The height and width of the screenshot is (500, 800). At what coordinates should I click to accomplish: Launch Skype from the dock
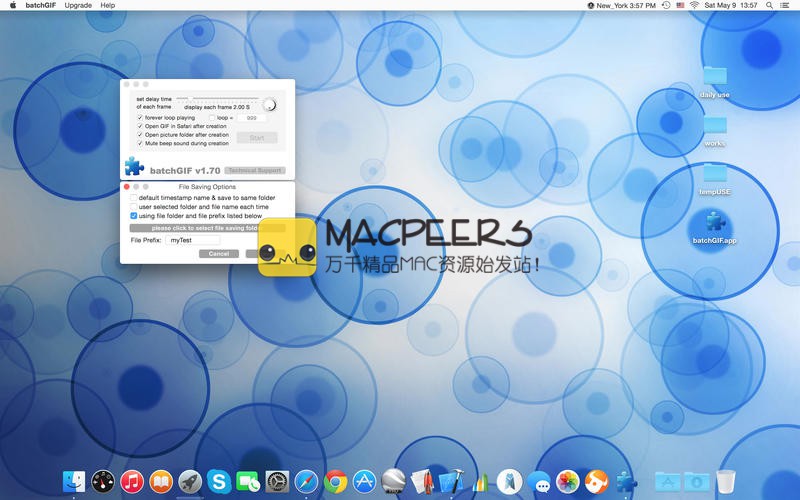pyautogui.click(x=219, y=481)
